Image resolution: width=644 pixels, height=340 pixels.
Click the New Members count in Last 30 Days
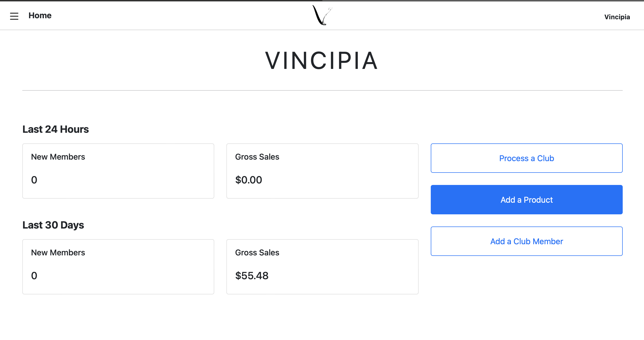34,276
